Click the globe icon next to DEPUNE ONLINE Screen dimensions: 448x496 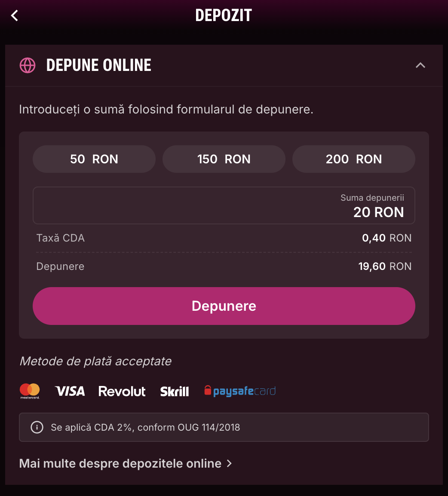point(27,65)
